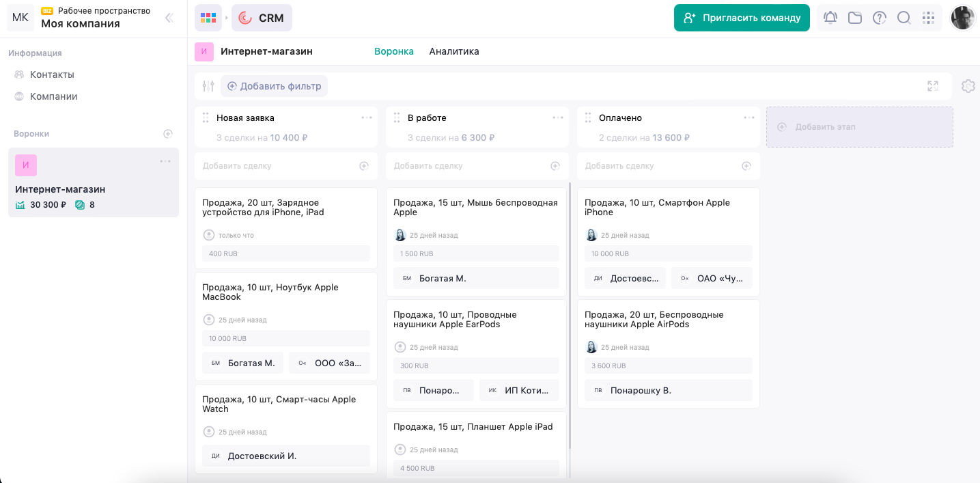Screen dimensions: 980x483
Task: Click the circular icon next to Воронки heading
Action: point(168,133)
